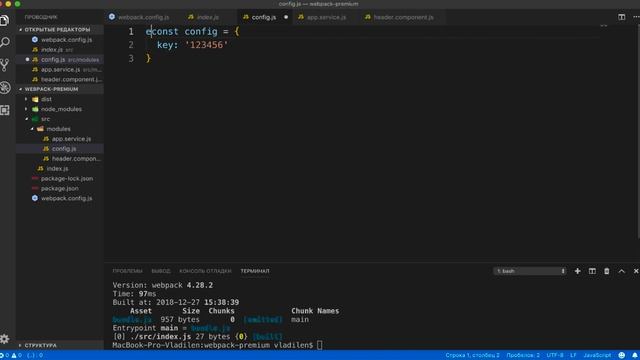
Task: Click unsaved dot on config.js tab
Action: [286, 17]
